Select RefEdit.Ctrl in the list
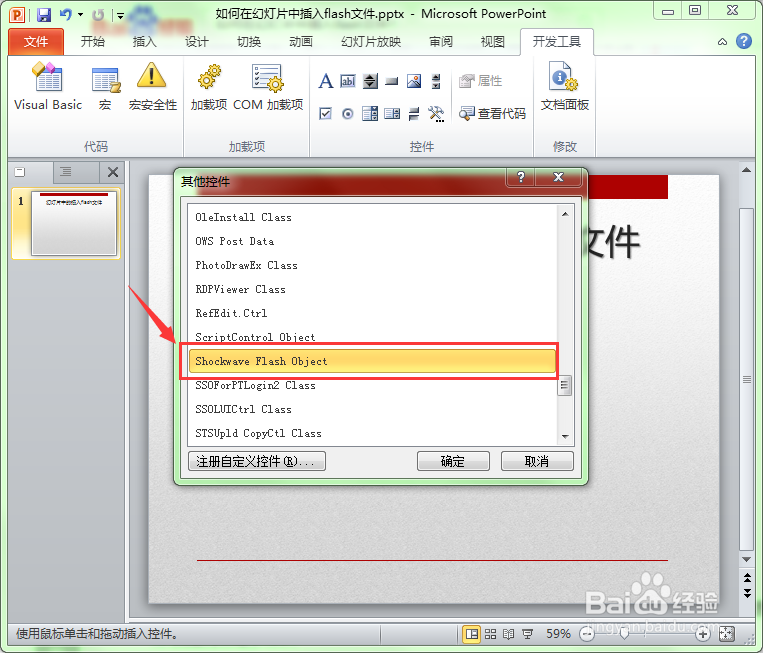763x653 pixels. pyautogui.click(x=372, y=313)
